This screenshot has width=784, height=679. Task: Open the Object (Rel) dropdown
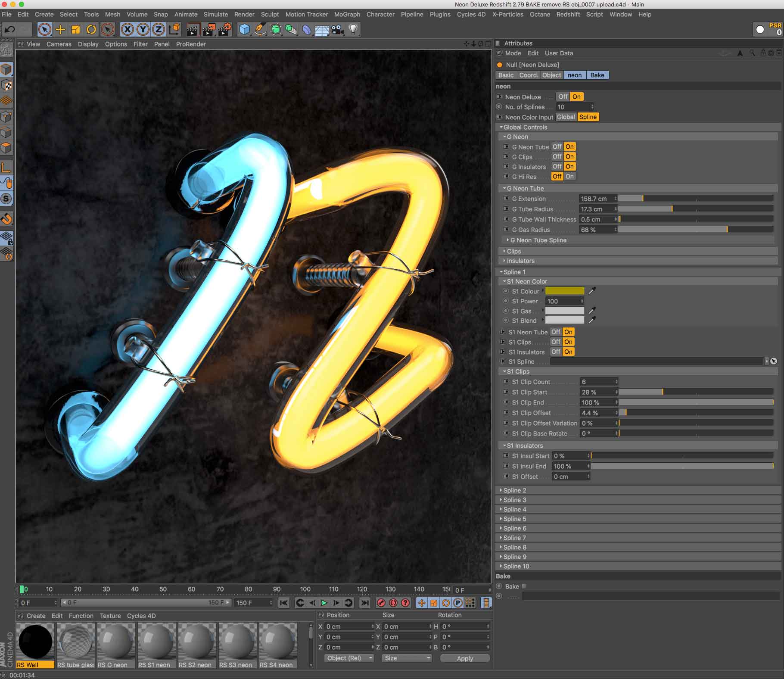click(x=348, y=658)
